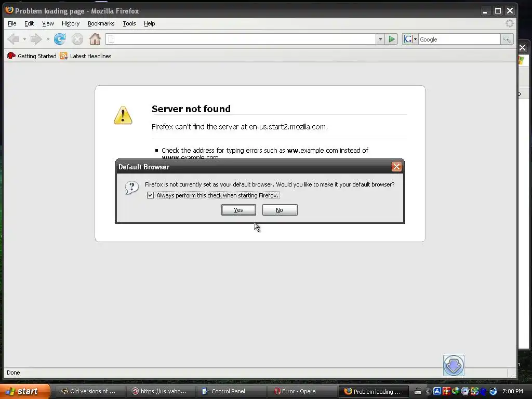Click the address bar URL field

click(x=241, y=39)
